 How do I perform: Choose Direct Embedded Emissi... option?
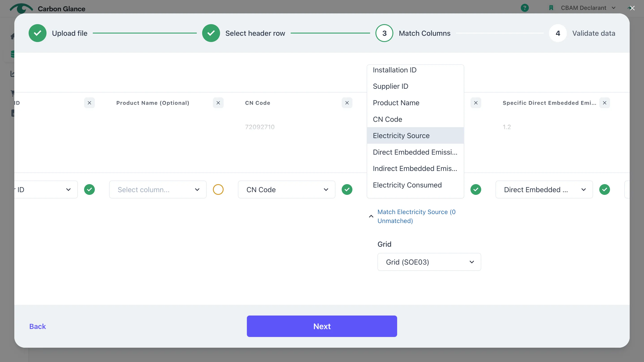click(x=415, y=152)
